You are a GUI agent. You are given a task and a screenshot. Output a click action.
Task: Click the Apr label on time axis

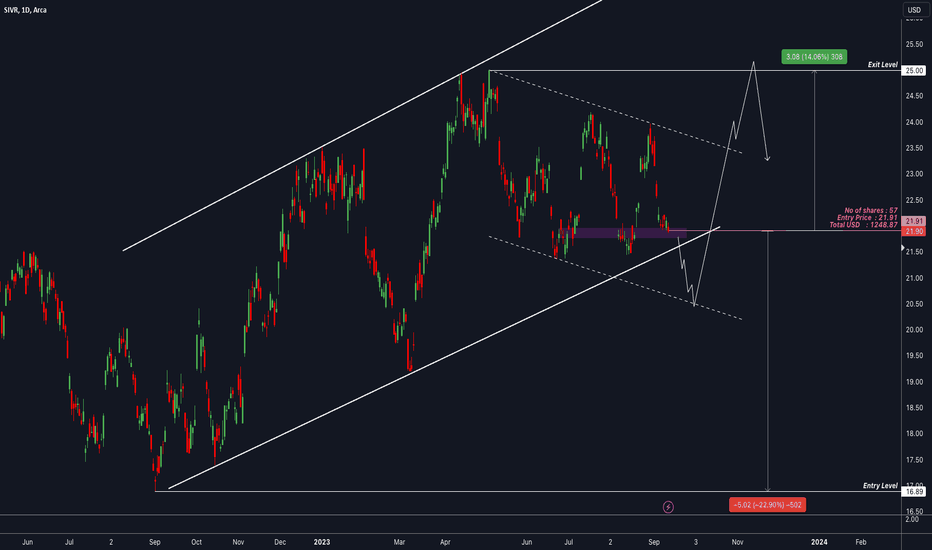(445, 542)
